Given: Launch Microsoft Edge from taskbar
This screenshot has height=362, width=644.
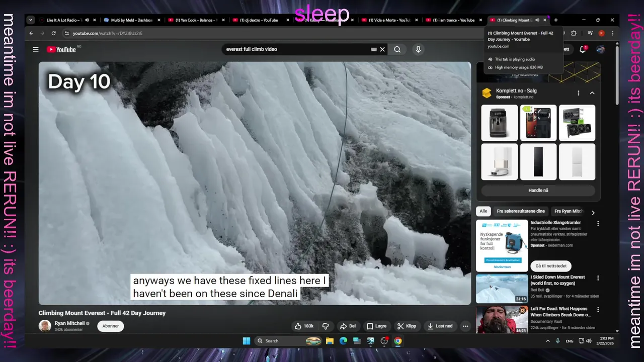Looking at the screenshot, I should click(343, 341).
